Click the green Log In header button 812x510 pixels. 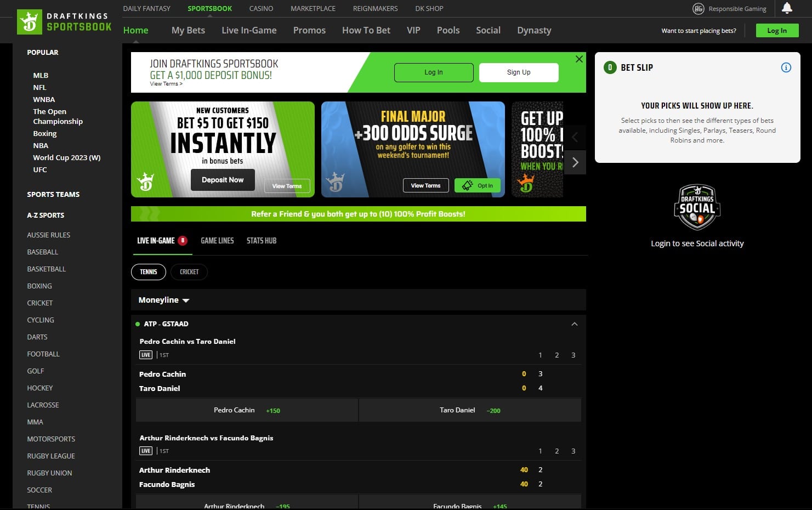(776, 31)
